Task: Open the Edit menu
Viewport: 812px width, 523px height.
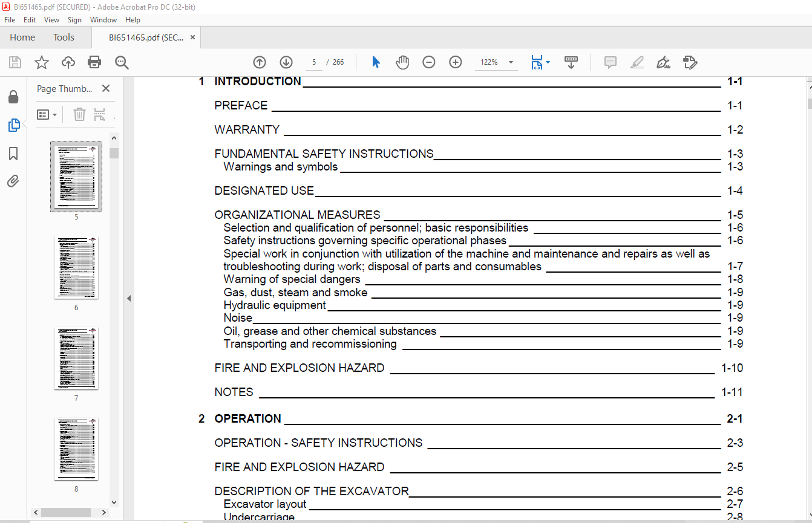Action: [30, 20]
